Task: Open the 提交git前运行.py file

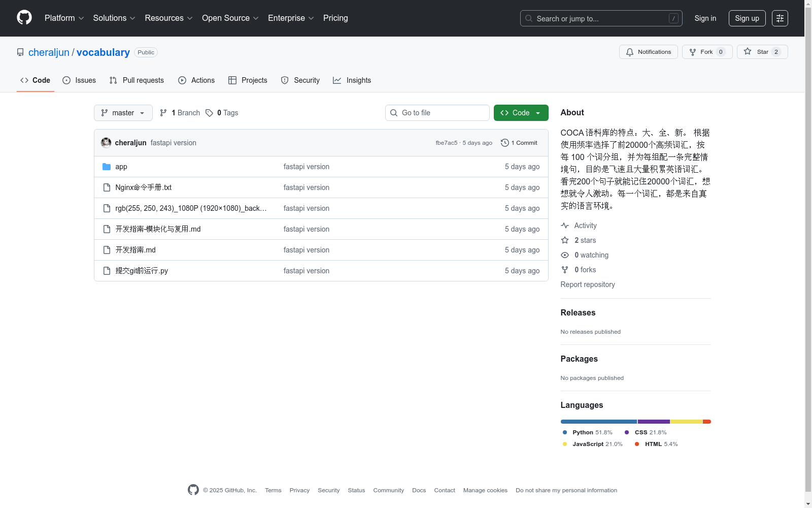Action: 142,271
